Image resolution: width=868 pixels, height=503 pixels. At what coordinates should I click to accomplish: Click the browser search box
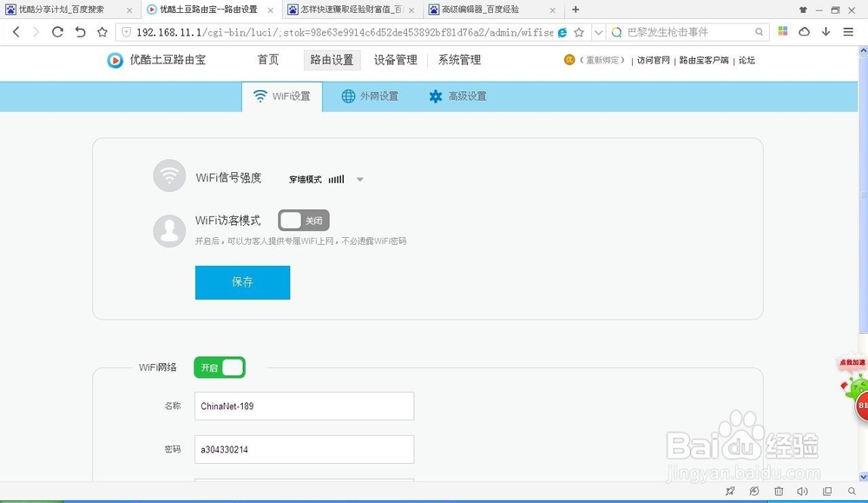(x=688, y=32)
